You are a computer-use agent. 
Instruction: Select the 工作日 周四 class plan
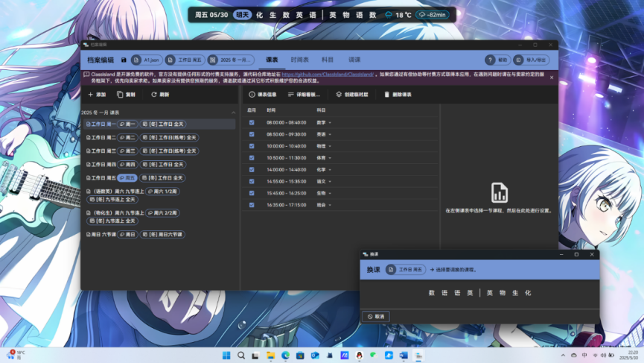(x=159, y=165)
